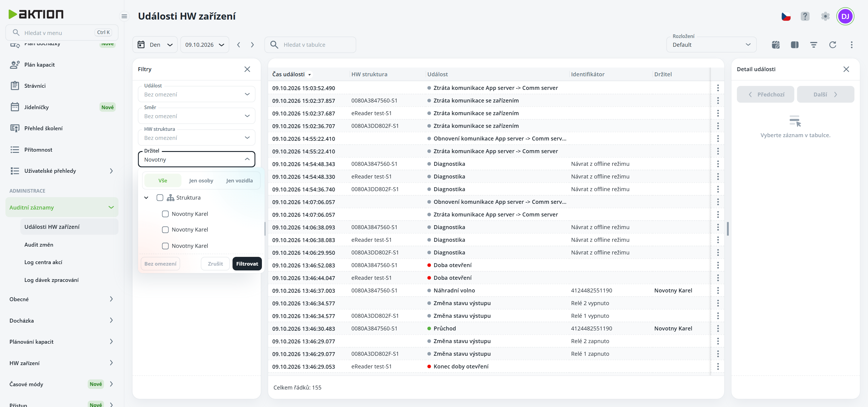868x407 pixels.
Task: Collapse the Auditní záznamy menu section
Action: click(x=62, y=207)
